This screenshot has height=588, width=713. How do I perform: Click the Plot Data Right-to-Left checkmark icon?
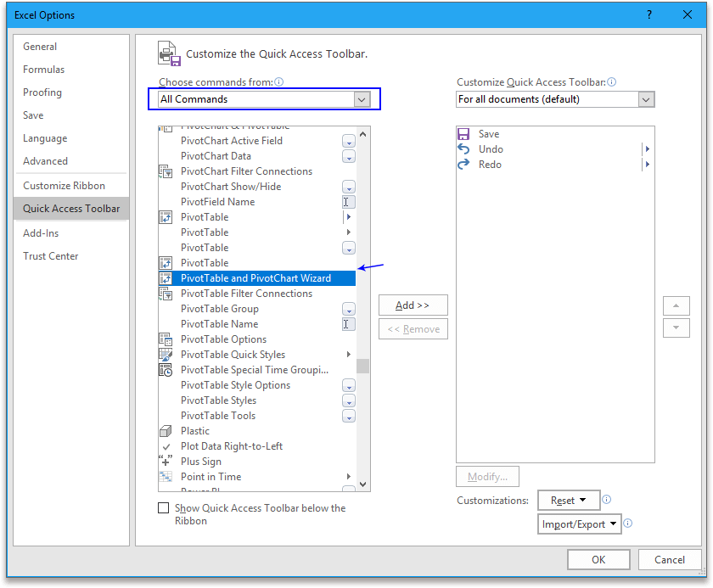(166, 446)
